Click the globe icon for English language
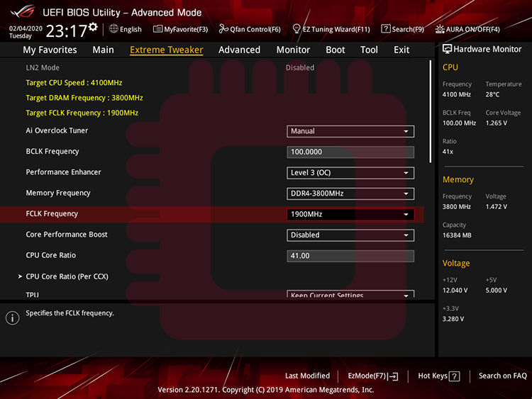The image size is (532, 399). pos(113,29)
